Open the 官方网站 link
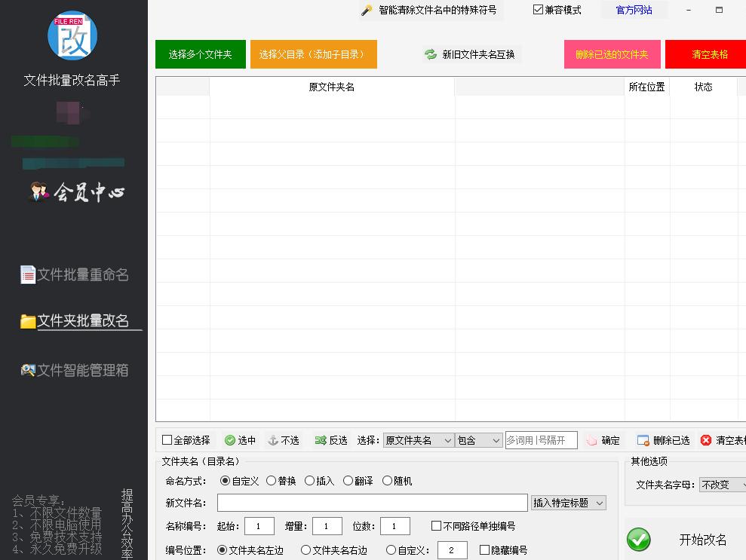Viewport: 746px width, 560px height. click(634, 11)
